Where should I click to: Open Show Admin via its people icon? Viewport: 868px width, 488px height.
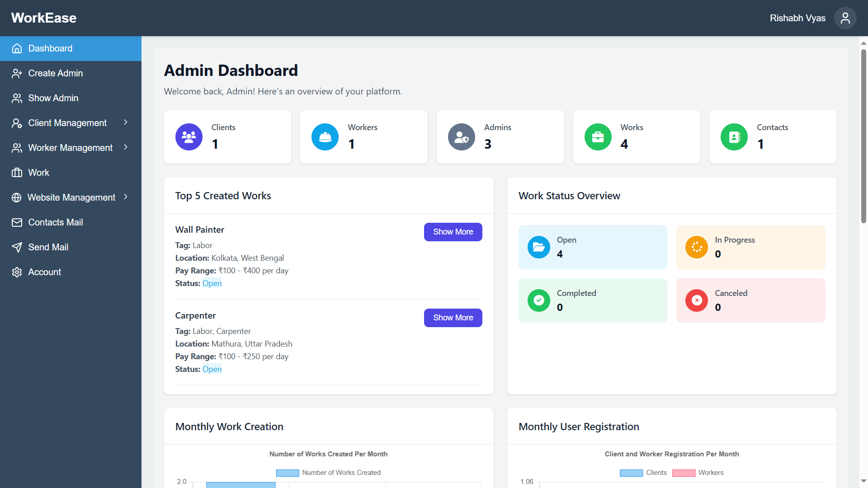pos(17,98)
